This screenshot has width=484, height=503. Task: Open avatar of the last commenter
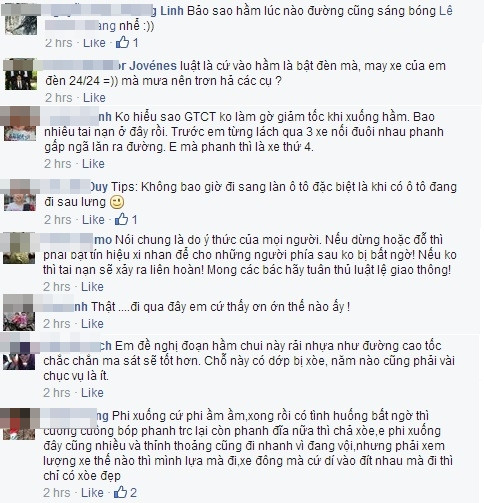pyautogui.click(x=19, y=424)
